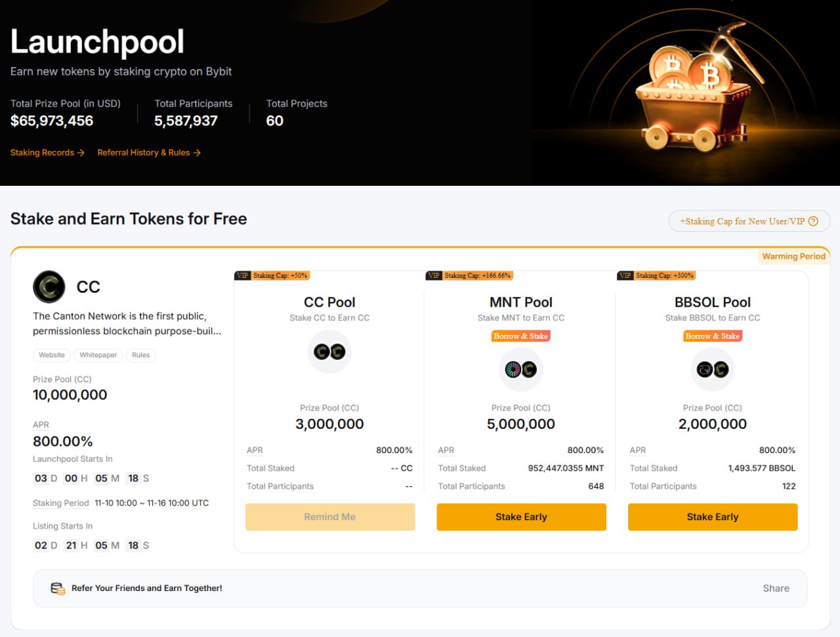840x637 pixels.
Task: Click the CC Pool coin pair icon
Action: pyautogui.click(x=329, y=352)
